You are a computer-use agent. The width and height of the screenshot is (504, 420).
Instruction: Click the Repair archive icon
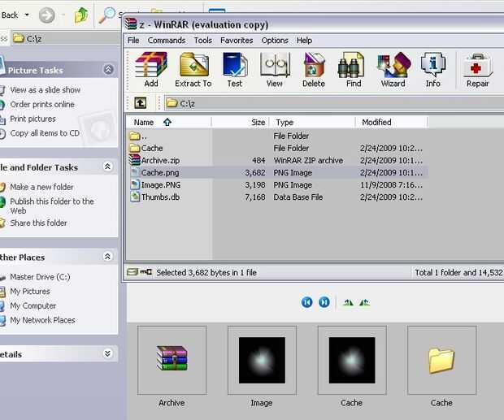pyautogui.click(x=477, y=70)
